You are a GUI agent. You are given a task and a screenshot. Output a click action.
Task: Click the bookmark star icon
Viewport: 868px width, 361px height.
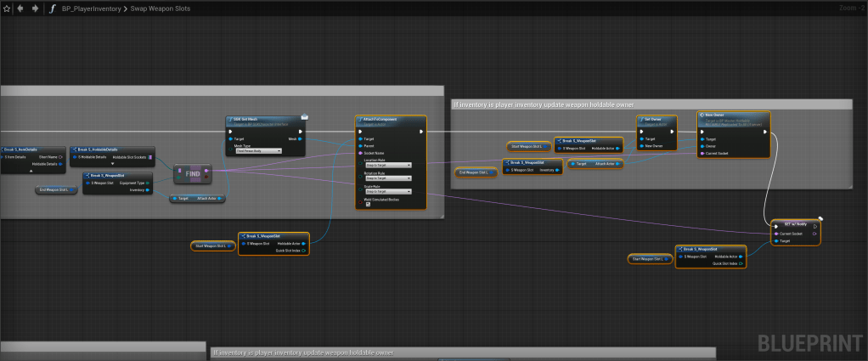tap(6, 8)
